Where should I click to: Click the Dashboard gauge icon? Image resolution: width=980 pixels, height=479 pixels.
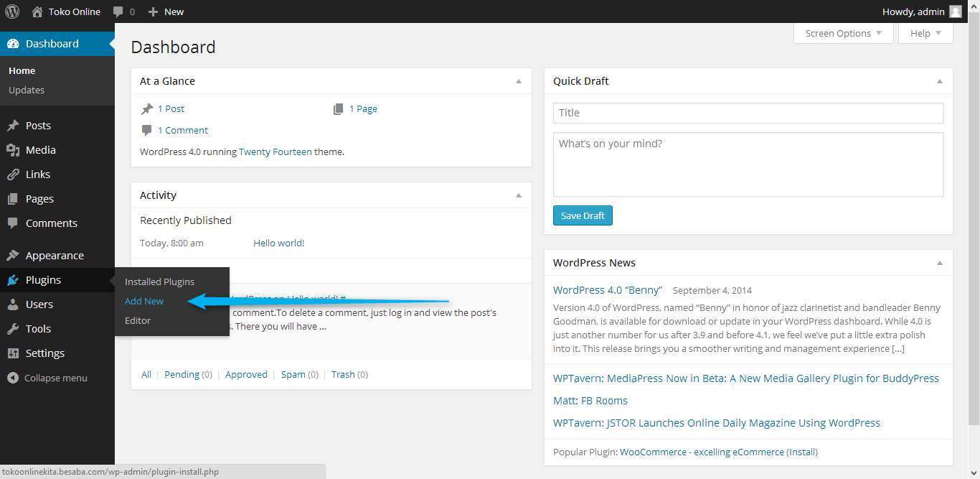tap(13, 44)
